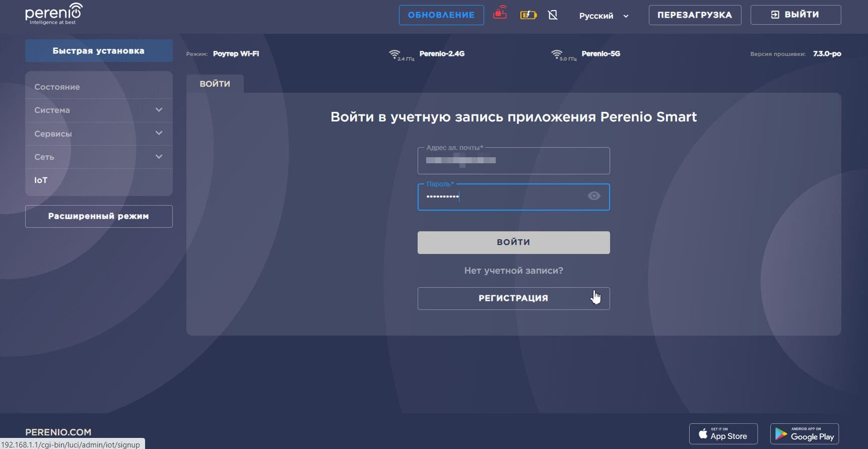Image resolution: width=868 pixels, height=449 pixels.
Task: Open the Сеть sidebar section
Action: (x=99, y=157)
